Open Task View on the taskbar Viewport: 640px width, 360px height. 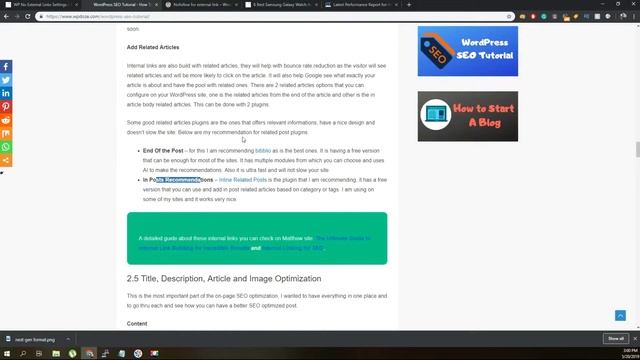click(39, 353)
